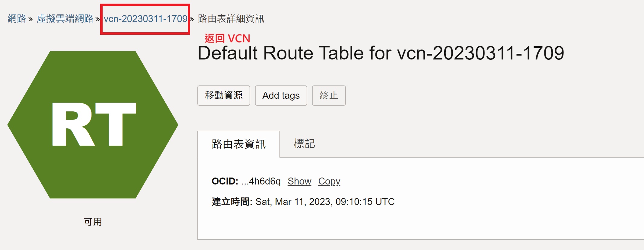Open the 網路 breadcrumb link
The width and height of the screenshot is (644, 250).
click(x=17, y=19)
